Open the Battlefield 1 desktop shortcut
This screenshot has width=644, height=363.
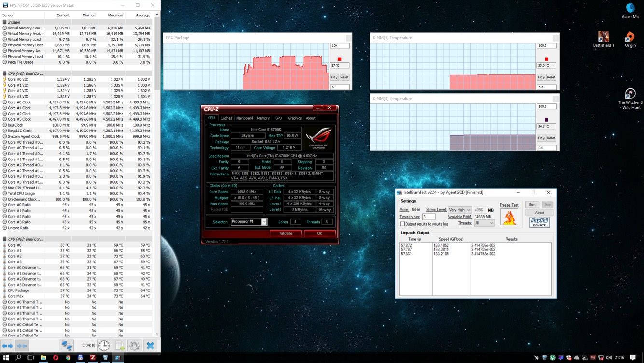click(603, 40)
